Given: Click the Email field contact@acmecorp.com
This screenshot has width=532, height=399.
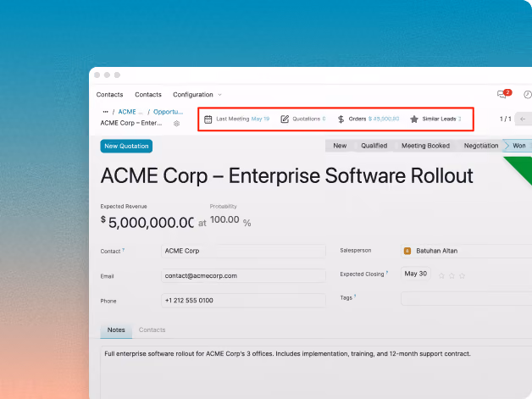Looking at the screenshot, I should click(243, 276).
